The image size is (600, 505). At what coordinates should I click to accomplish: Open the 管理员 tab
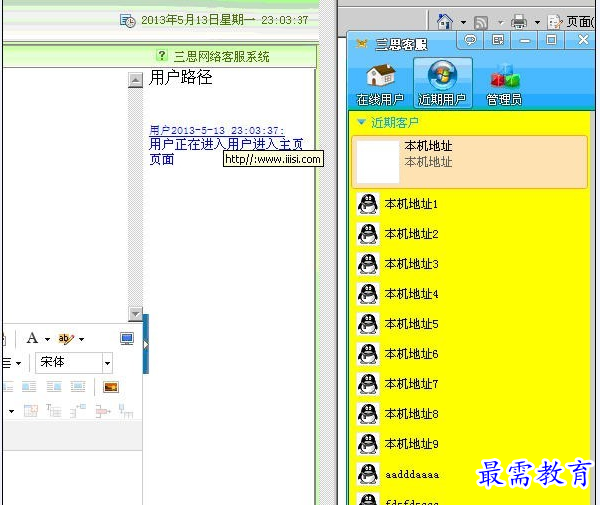504,85
